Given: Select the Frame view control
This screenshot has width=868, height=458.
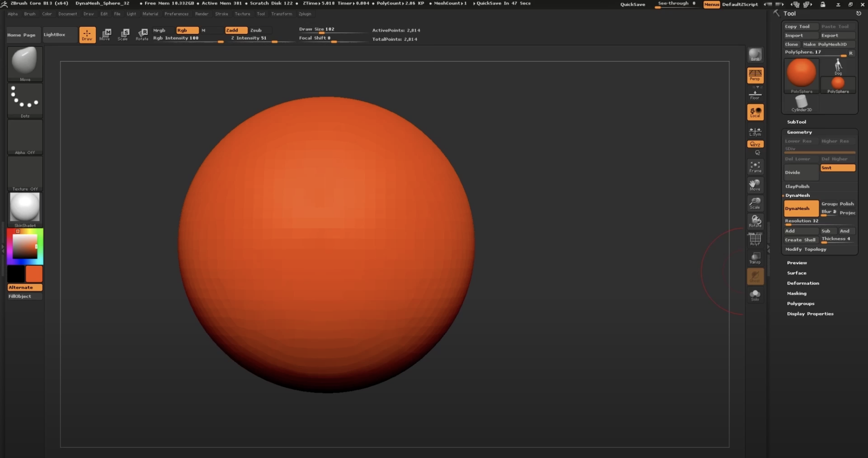Looking at the screenshot, I should pyautogui.click(x=754, y=167).
